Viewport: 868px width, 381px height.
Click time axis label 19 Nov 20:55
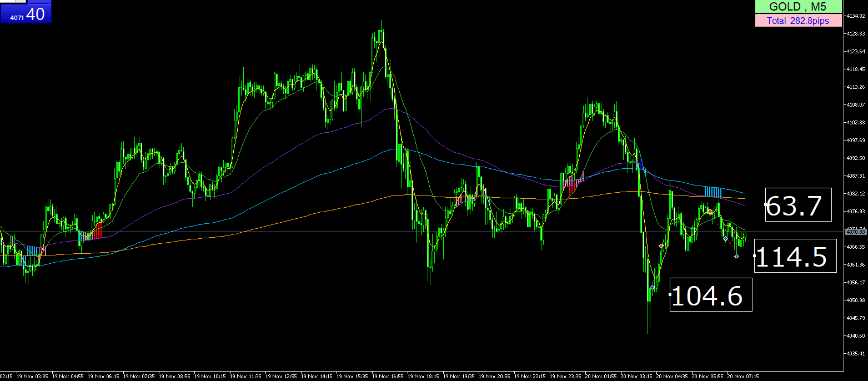tap(494, 376)
